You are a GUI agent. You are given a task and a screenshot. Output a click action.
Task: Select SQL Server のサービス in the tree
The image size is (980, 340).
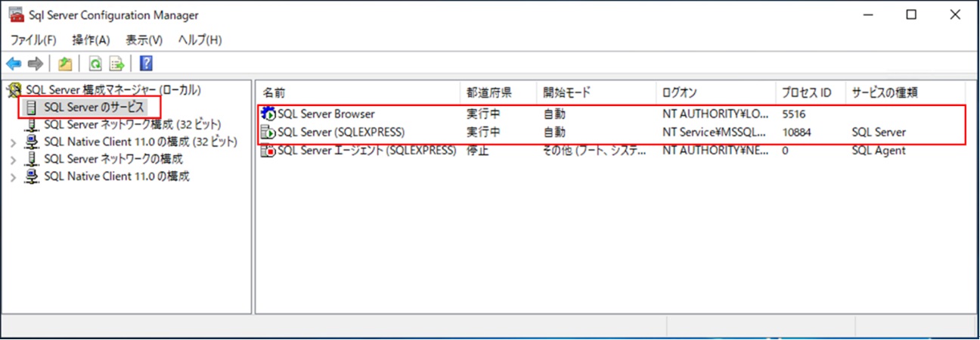(x=93, y=107)
